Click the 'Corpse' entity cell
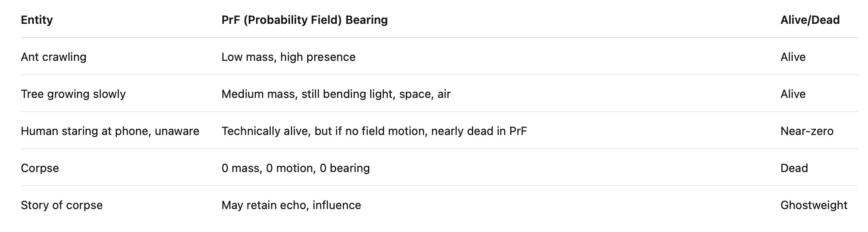 point(40,168)
